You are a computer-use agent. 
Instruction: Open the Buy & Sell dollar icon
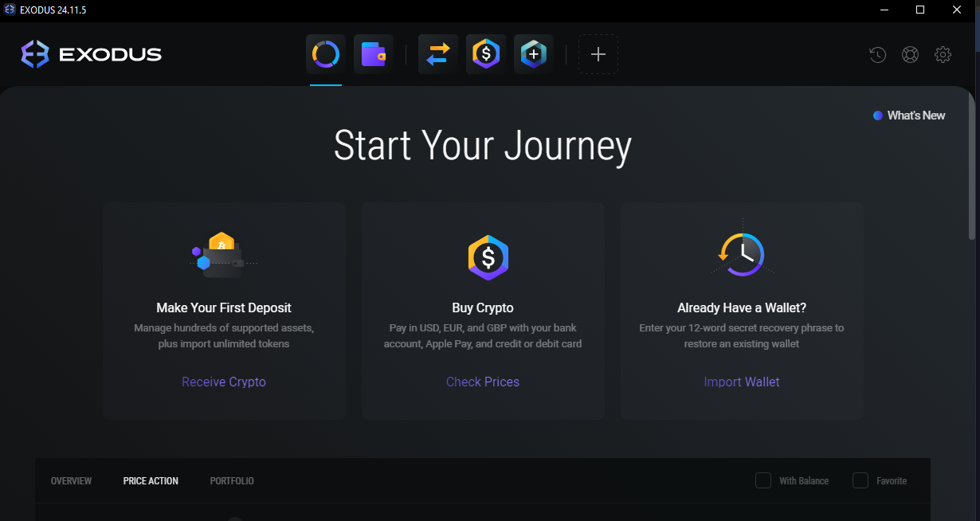tap(486, 54)
